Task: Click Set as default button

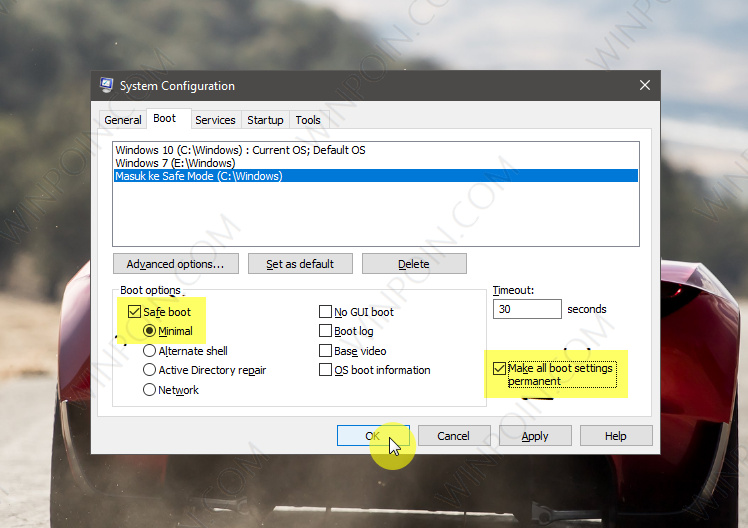Action: [x=300, y=264]
